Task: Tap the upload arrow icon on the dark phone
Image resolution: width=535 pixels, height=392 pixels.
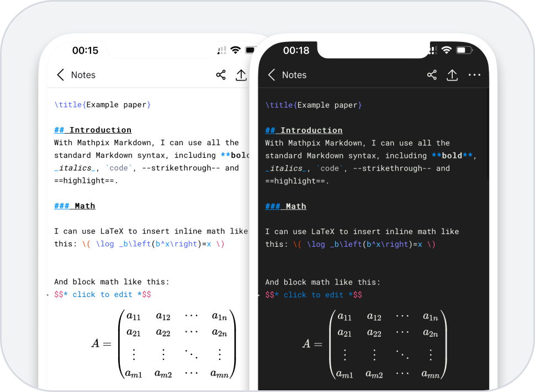Action: click(x=452, y=75)
